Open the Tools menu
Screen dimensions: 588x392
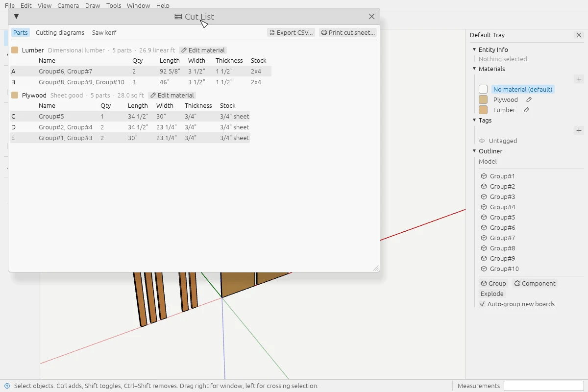click(x=114, y=6)
